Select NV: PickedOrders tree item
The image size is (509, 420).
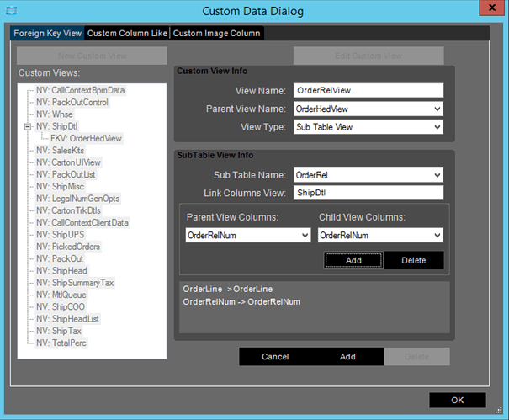click(68, 247)
